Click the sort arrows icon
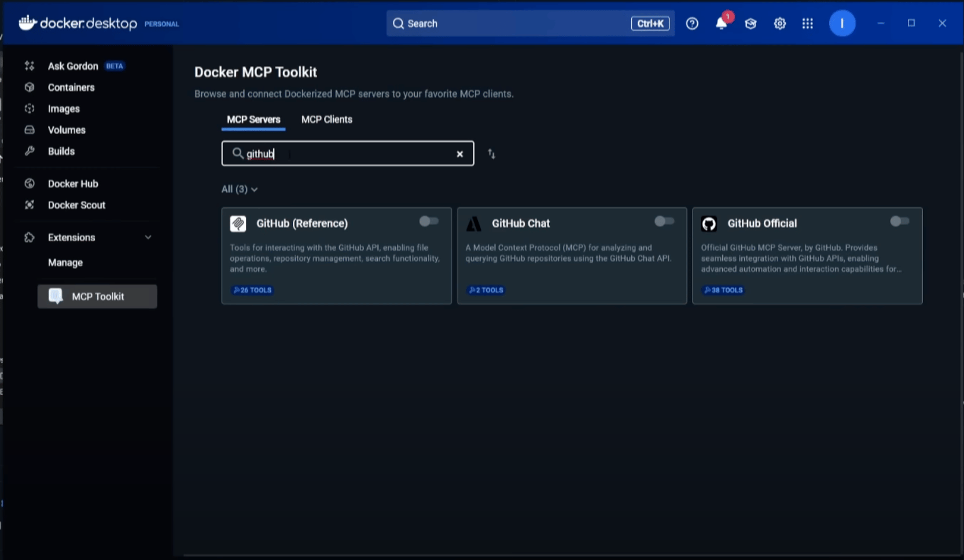The height and width of the screenshot is (560, 964). 491,154
